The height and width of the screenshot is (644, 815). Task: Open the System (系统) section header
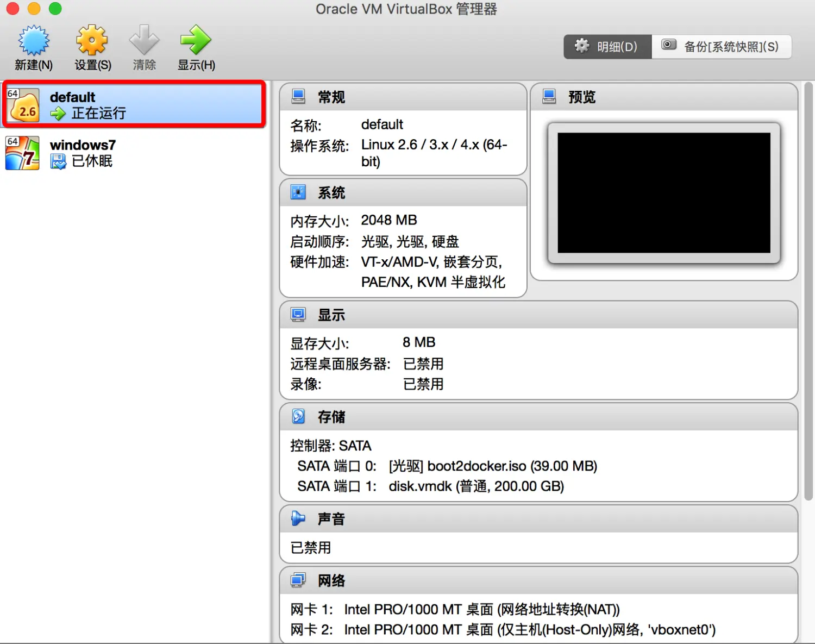tap(403, 193)
